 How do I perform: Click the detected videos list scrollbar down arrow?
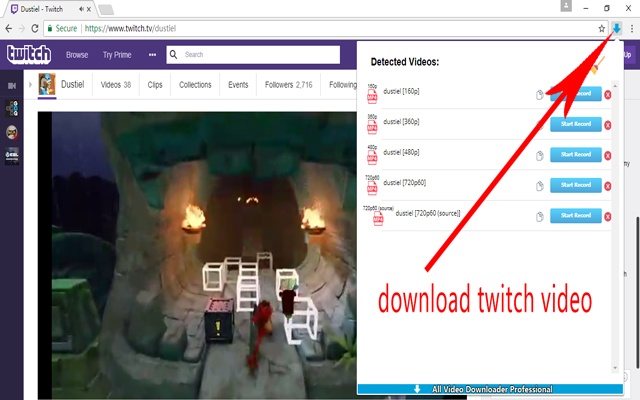pyautogui.click(x=615, y=368)
